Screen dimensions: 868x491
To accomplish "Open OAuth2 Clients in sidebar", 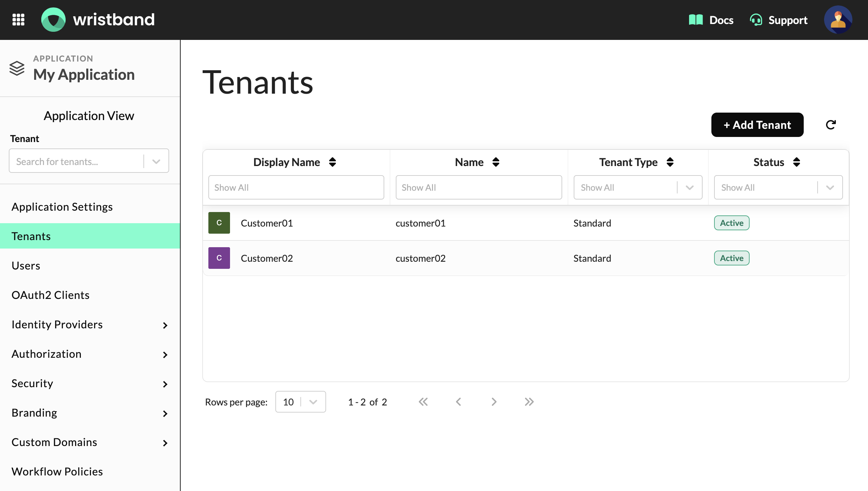I will 90,295.
